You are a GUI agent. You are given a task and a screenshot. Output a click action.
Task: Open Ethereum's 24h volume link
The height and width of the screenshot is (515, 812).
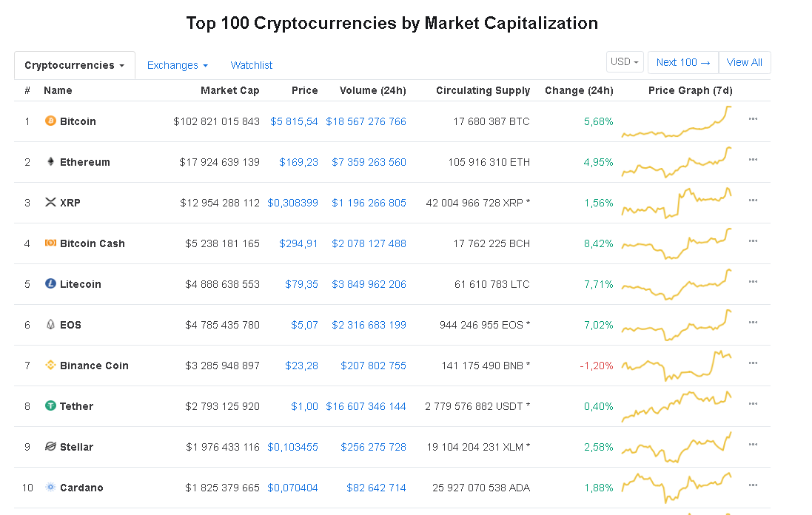(x=369, y=162)
